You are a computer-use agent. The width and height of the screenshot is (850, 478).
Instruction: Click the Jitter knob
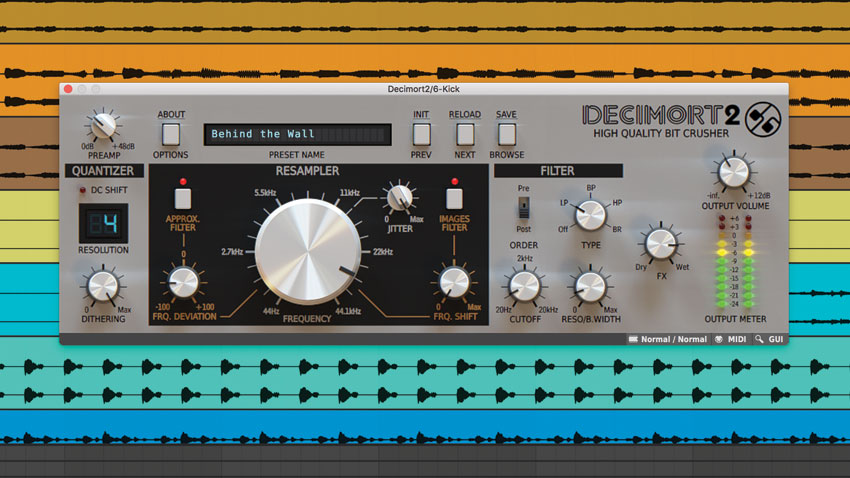(400, 198)
